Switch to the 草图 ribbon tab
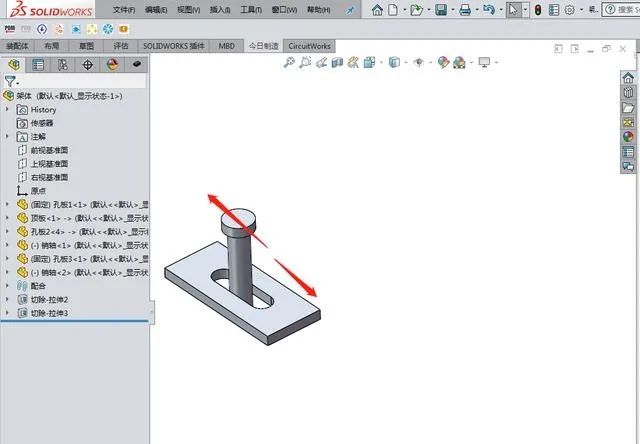The height and width of the screenshot is (444, 640). [x=86, y=46]
